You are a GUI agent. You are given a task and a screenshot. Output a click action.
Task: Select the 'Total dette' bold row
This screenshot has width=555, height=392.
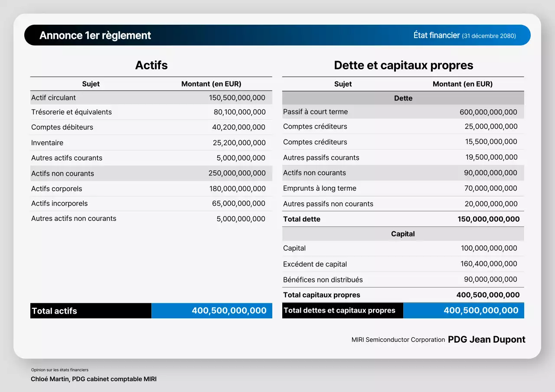(x=403, y=219)
